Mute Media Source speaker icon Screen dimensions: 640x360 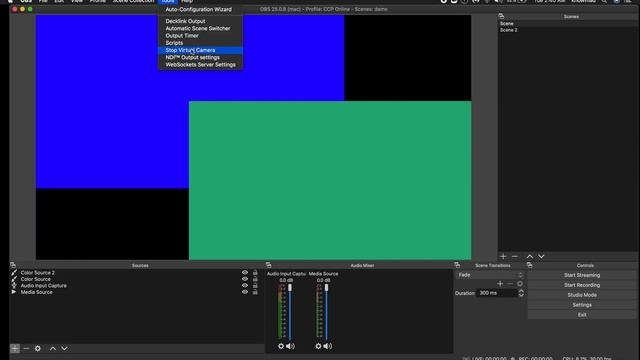click(328, 346)
